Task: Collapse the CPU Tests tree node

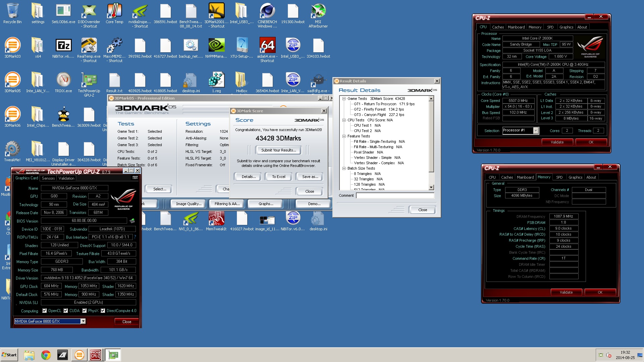Action: 344,120
